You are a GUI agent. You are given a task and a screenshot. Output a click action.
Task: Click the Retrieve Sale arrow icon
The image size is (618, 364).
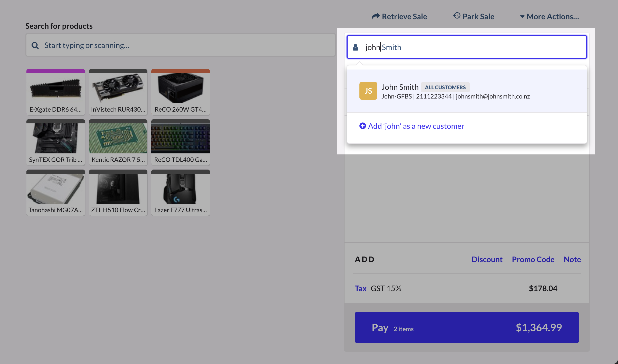click(376, 16)
